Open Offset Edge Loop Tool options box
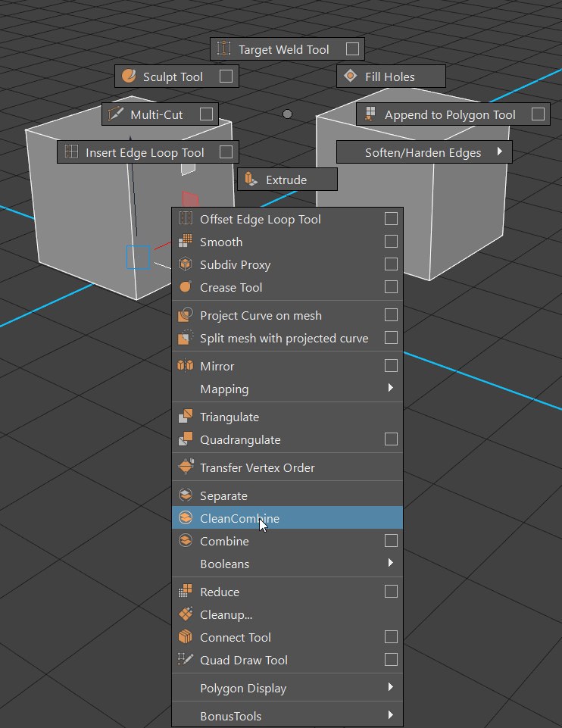The height and width of the screenshot is (728, 562). (391, 219)
